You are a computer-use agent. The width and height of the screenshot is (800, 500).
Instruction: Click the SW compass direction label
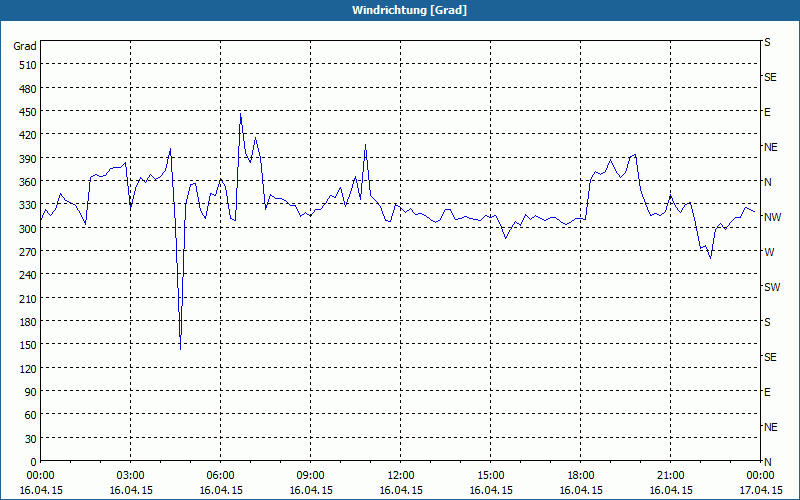tap(772, 287)
